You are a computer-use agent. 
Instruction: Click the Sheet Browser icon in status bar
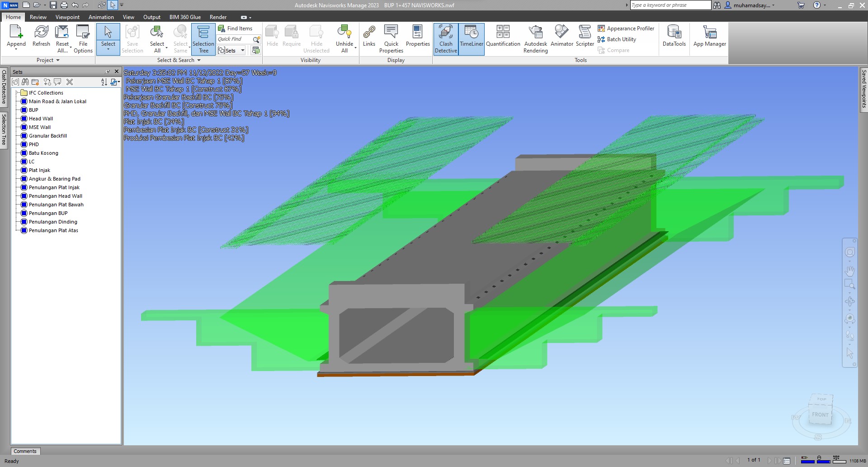click(787, 461)
